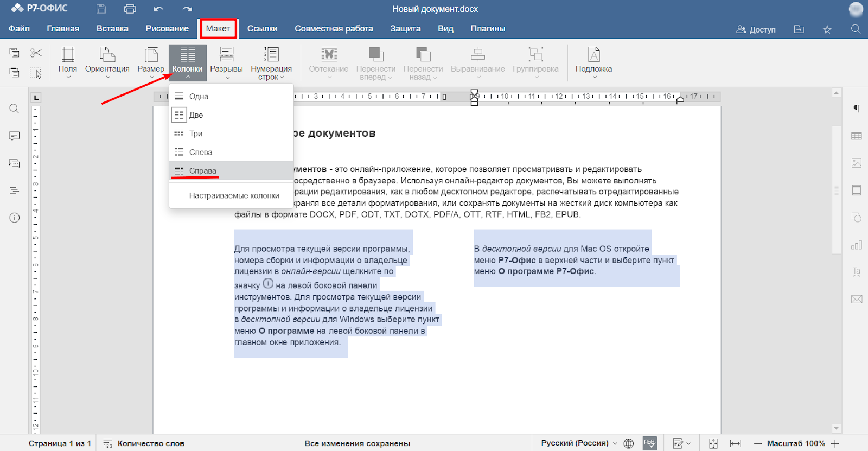Collapse the Колонки dropdown

pos(187,63)
